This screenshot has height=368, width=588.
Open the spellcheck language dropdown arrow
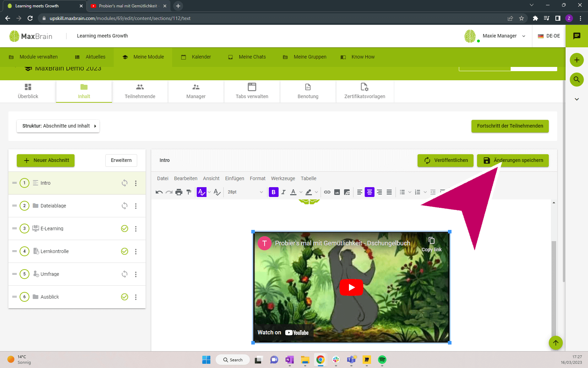pos(209,192)
